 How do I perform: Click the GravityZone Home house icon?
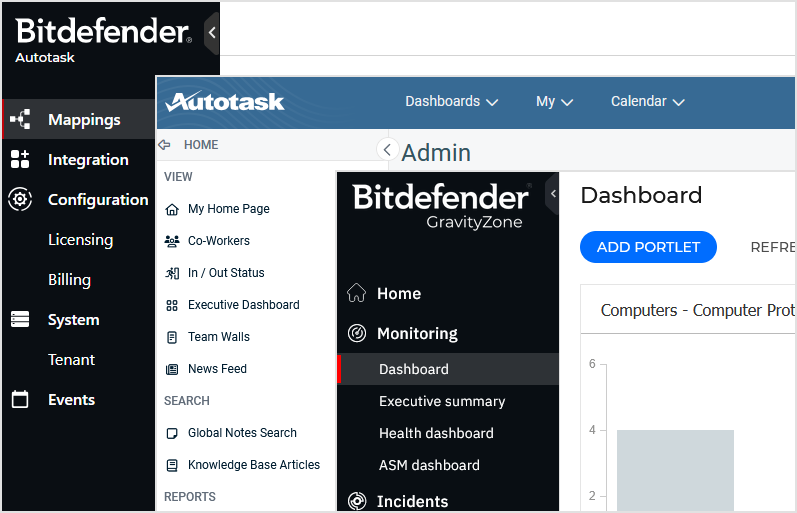357,293
